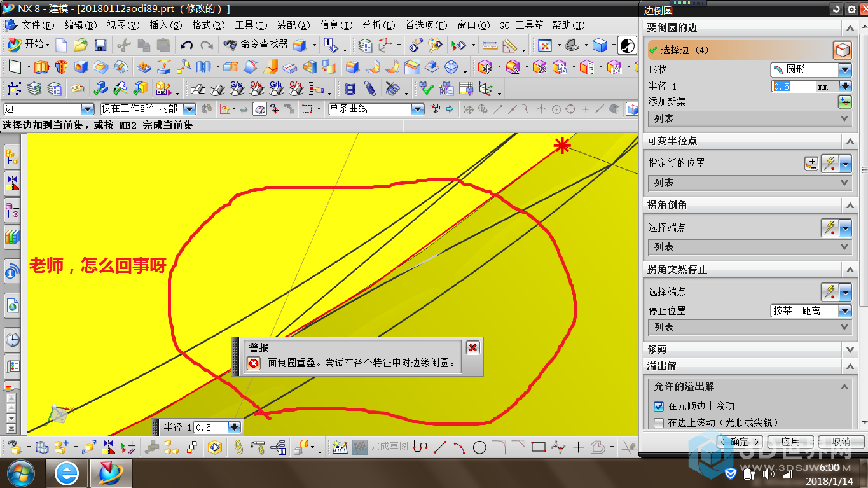Image resolution: width=868 pixels, height=488 pixels.
Task: Click the measure angle icon
Action: click(x=509, y=45)
